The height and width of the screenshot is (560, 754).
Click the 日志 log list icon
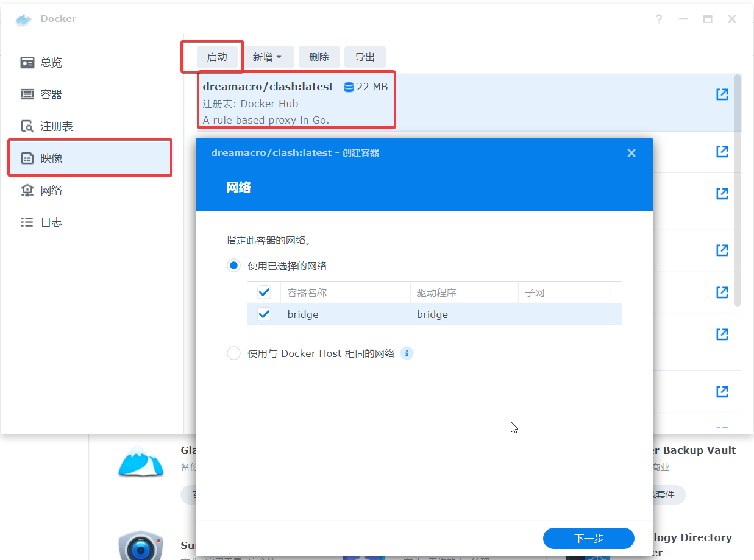tap(27, 222)
